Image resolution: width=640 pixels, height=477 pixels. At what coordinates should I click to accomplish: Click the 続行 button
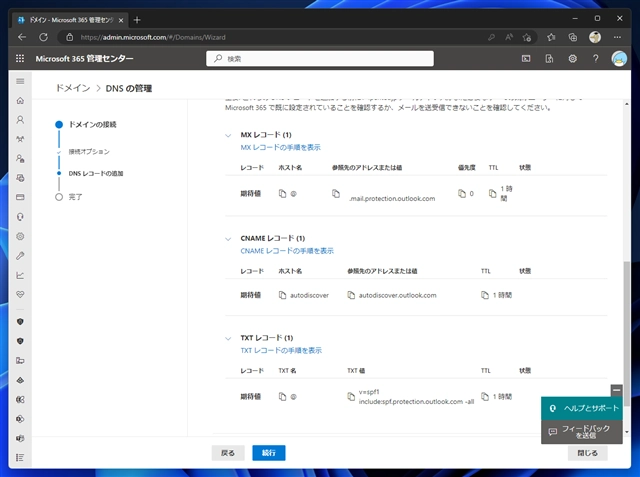coord(268,452)
